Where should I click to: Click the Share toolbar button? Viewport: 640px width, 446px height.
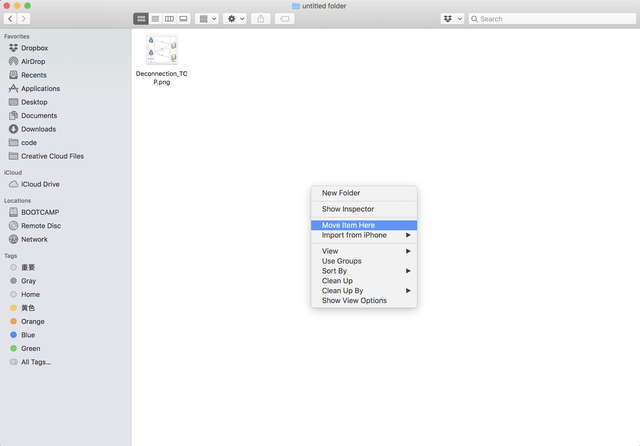[261, 19]
